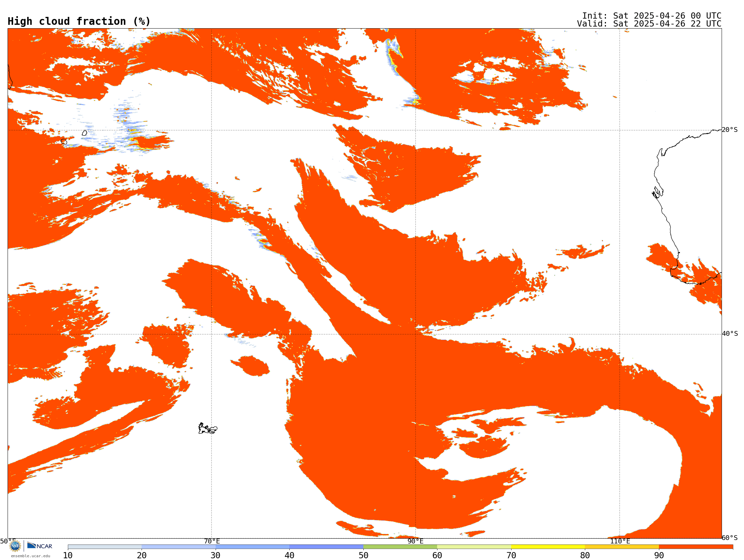Select the 'Valid: Sat 2025-04-26 22 UTC' text
The width and height of the screenshot is (744, 560).
coord(649,24)
